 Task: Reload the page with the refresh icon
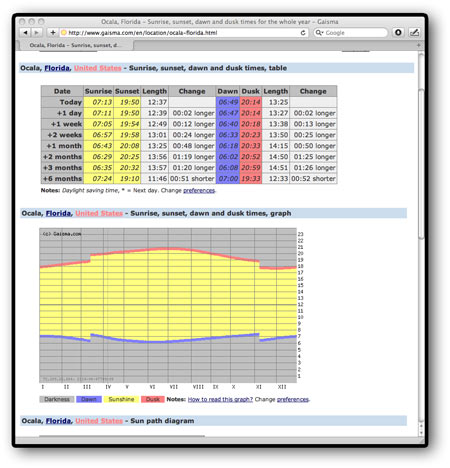tap(303, 33)
